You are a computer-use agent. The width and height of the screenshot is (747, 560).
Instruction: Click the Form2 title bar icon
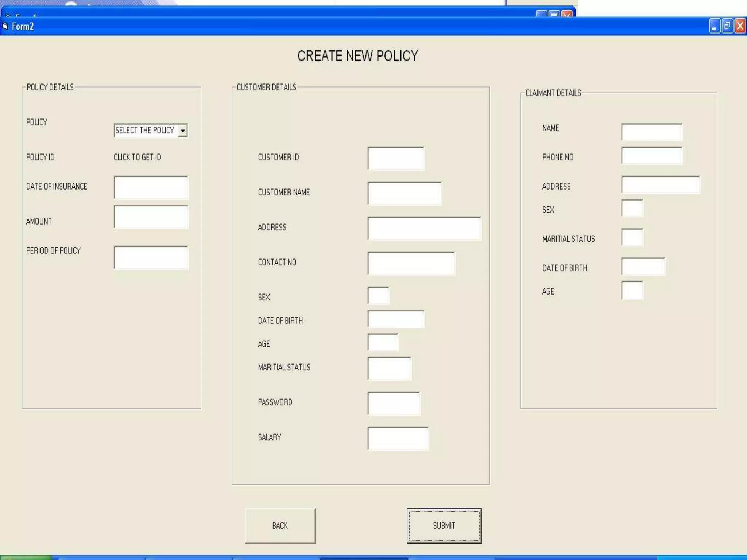point(5,26)
